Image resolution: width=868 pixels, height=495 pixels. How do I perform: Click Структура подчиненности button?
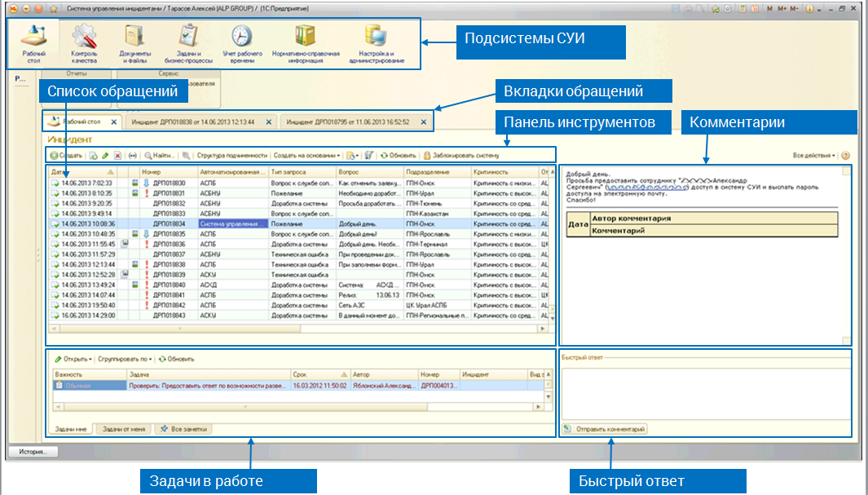tap(232, 156)
